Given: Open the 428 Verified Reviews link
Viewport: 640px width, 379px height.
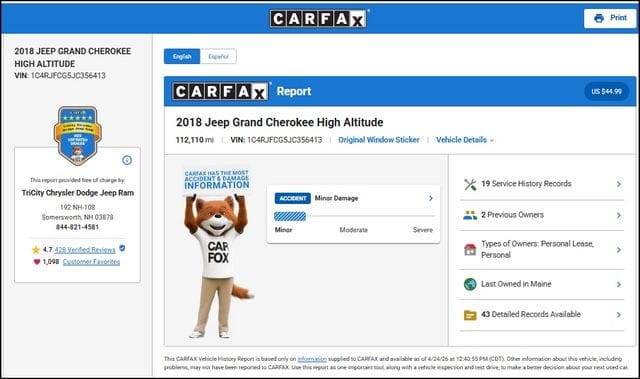Looking at the screenshot, I should click(85, 250).
